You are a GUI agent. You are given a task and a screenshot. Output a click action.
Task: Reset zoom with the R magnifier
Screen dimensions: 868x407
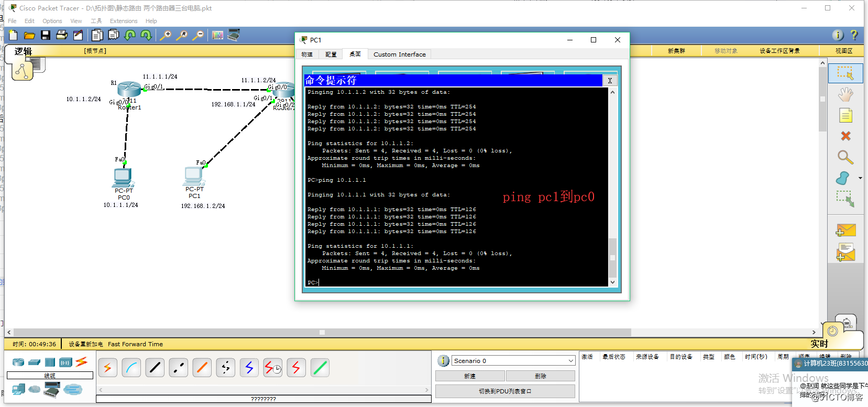coord(182,35)
